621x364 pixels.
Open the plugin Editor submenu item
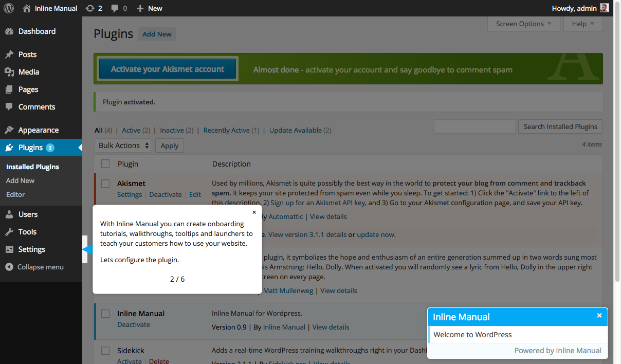point(15,194)
